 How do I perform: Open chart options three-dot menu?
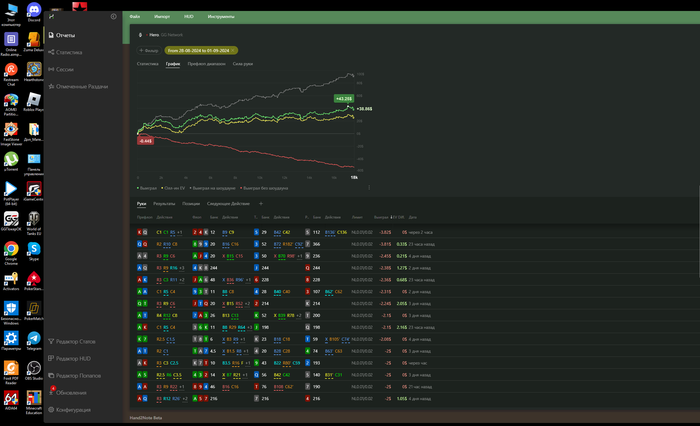[x=369, y=188]
